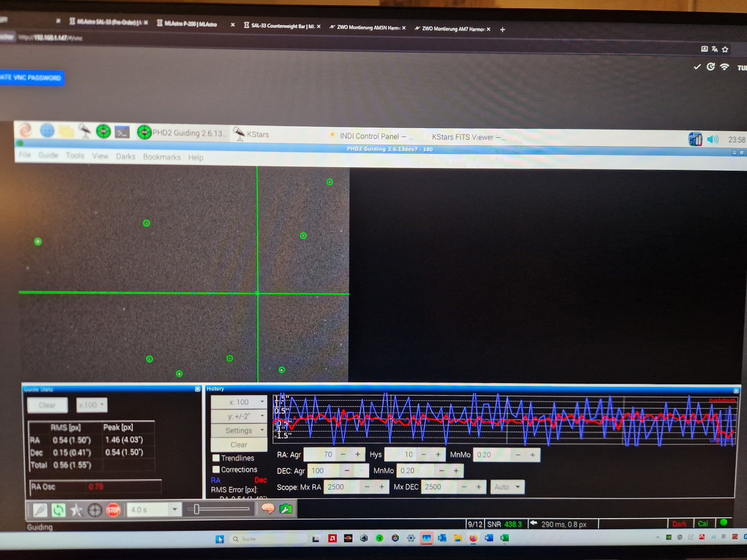Switch to ZWO Montierung AM5N browser tab
The height and width of the screenshot is (560, 747).
point(368,27)
